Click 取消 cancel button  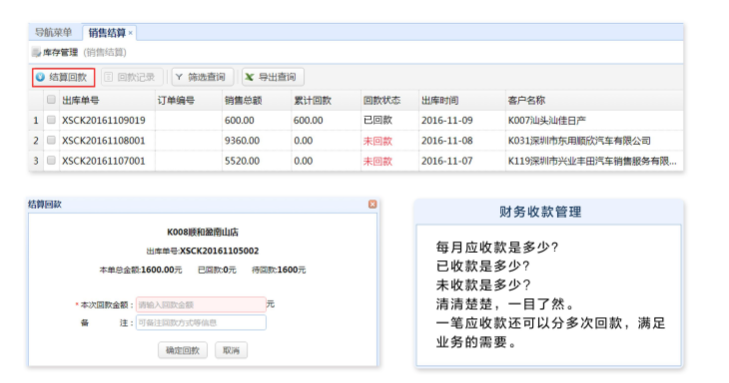231,350
